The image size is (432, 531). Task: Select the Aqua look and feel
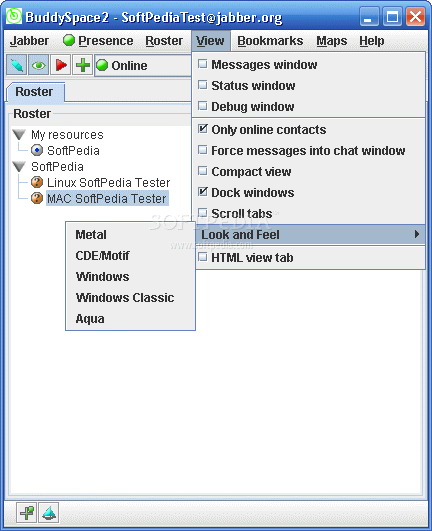pos(131,319)
